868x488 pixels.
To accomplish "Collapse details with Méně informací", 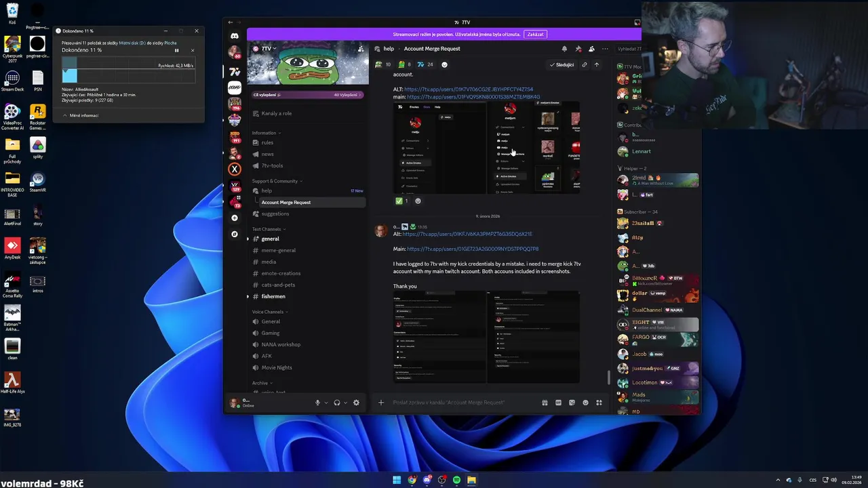I will click(80, 115).
